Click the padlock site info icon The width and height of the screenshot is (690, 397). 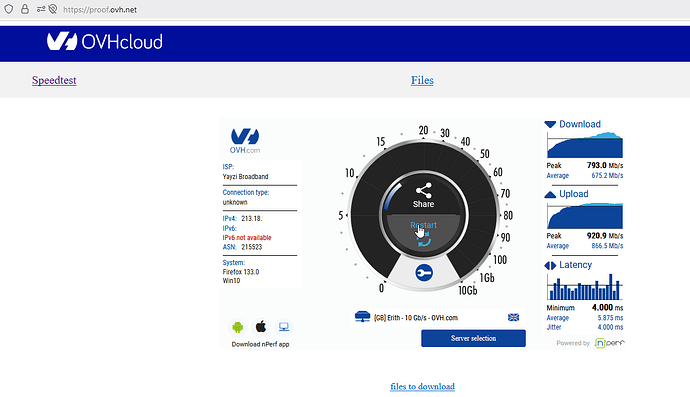pyautogui.click(x=25, y=9)
